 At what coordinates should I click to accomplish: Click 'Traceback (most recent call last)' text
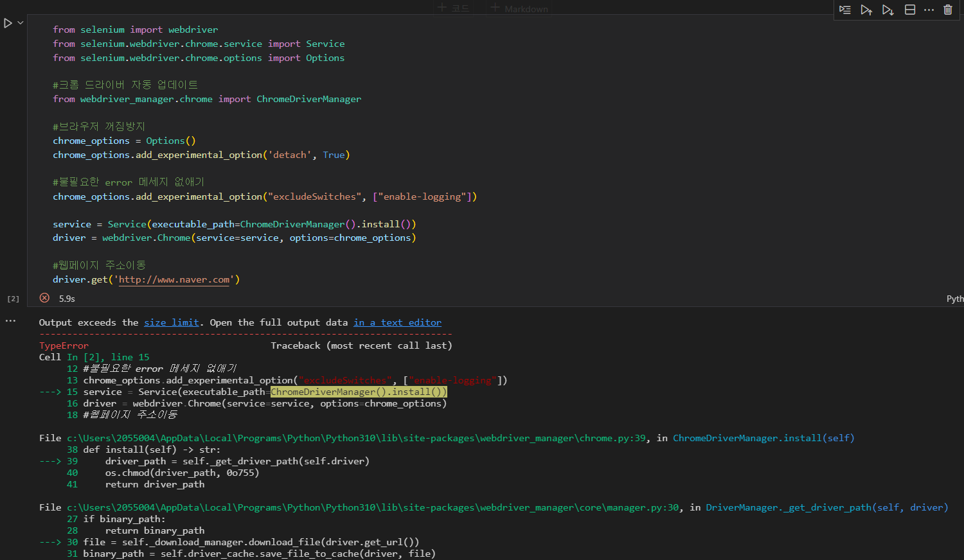[361, 346]
